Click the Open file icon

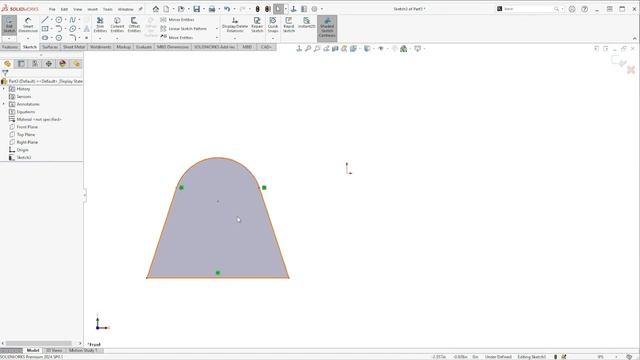[x=181, y=9]
